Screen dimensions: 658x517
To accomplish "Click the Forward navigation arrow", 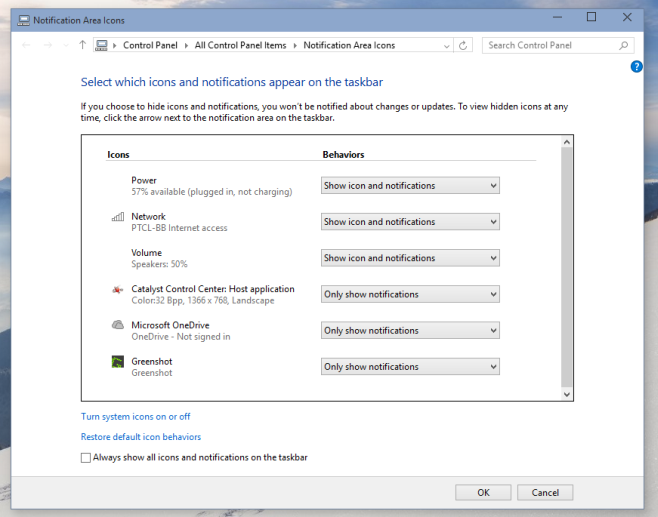I will [48, 45].
